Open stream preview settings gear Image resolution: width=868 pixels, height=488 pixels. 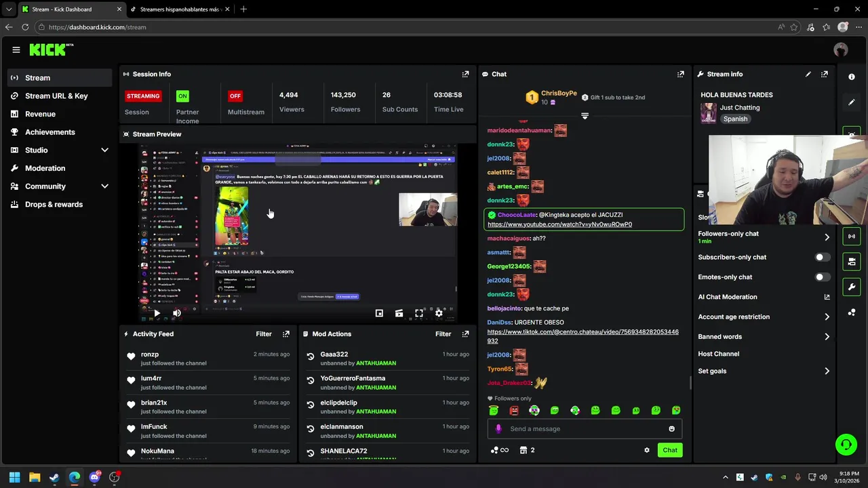click(439, 313)
